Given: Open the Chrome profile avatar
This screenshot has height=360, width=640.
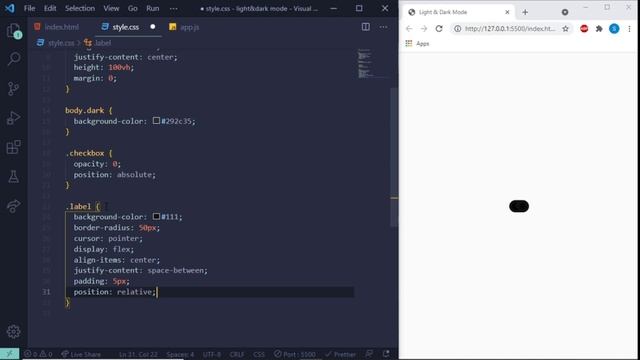Looking at the screenshot, I should pyautogui.click(x=614, y=29).
